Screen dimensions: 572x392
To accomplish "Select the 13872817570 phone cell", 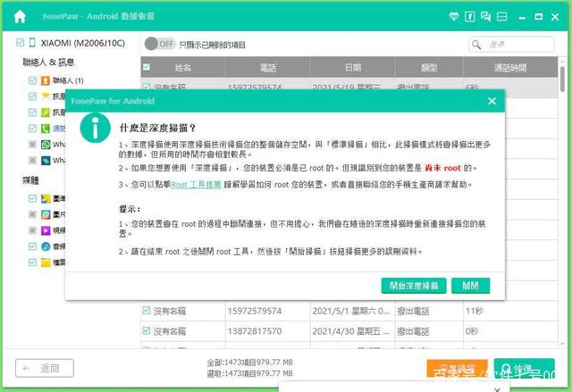I will (x=268, y=331).
